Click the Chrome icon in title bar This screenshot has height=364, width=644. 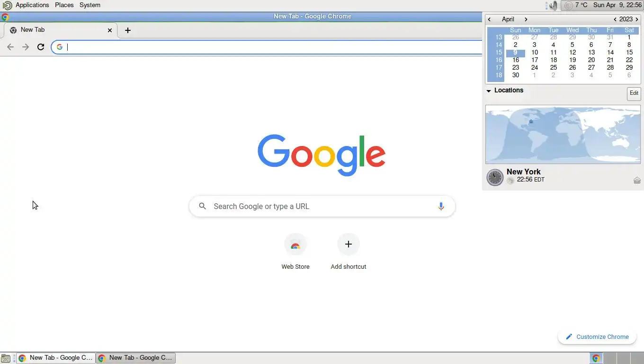point(5,17)
